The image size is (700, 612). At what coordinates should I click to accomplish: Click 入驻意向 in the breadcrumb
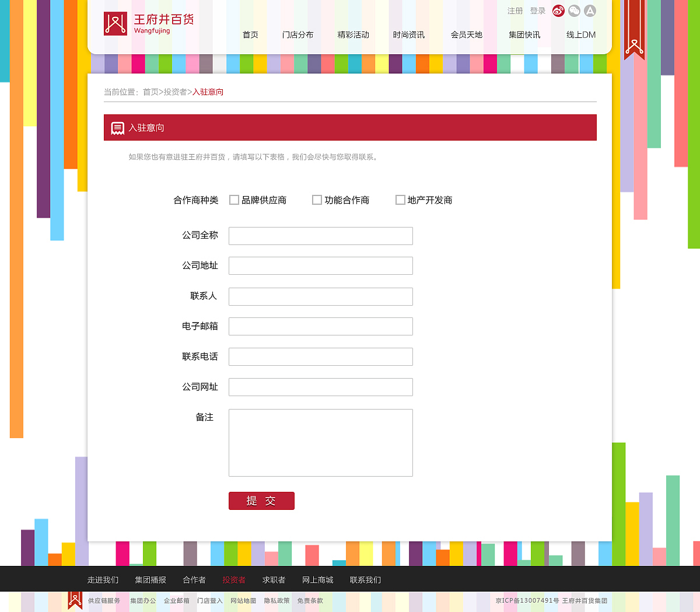(x=208, y=92)
